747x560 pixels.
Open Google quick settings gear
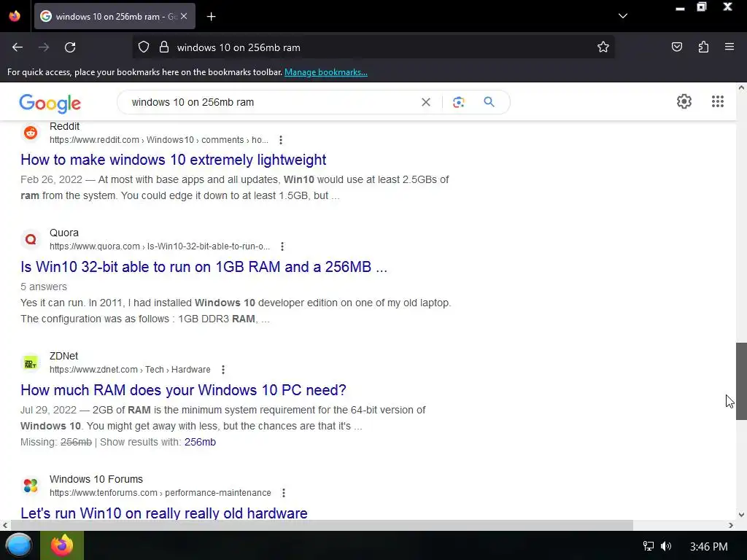684,101
